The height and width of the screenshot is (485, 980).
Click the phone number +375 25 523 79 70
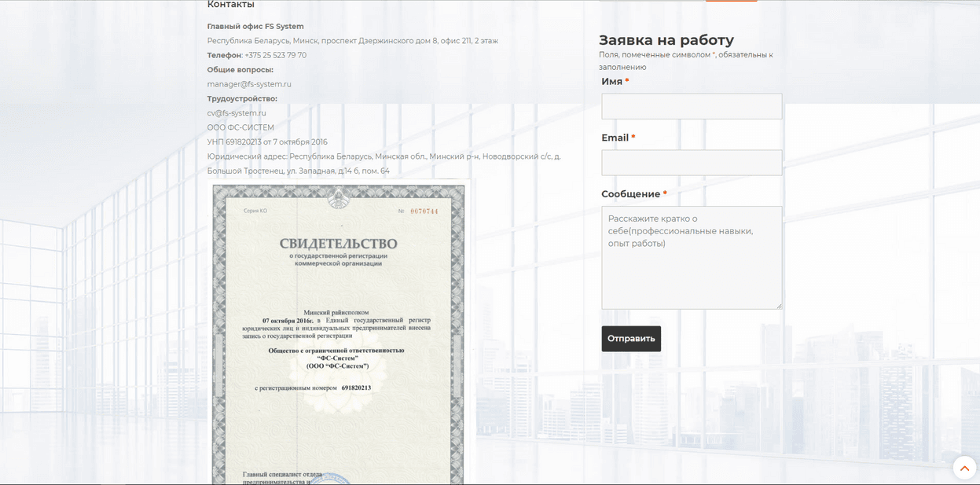tap(275, 56)
